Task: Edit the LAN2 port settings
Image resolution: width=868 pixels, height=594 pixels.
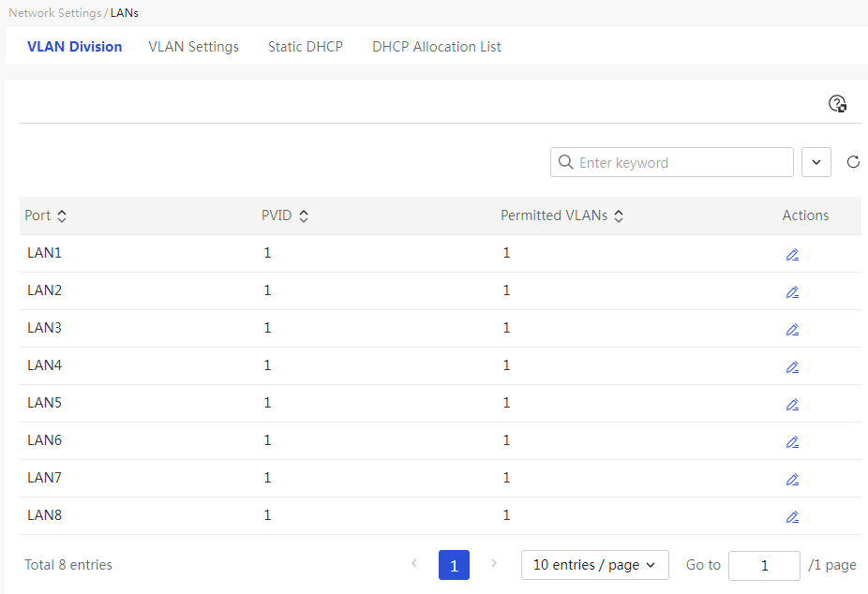Action: click(792, 292)
